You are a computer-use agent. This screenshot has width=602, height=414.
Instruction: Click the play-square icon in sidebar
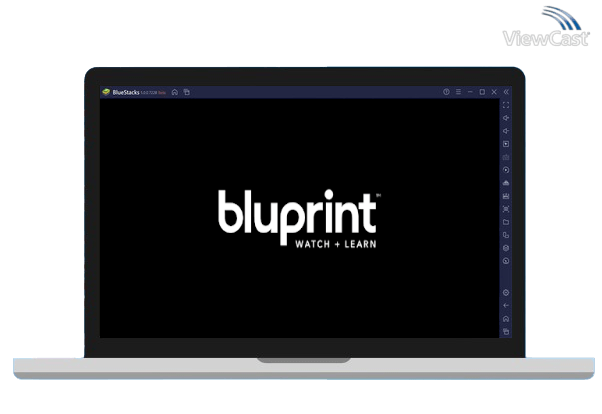click(506, 144)
